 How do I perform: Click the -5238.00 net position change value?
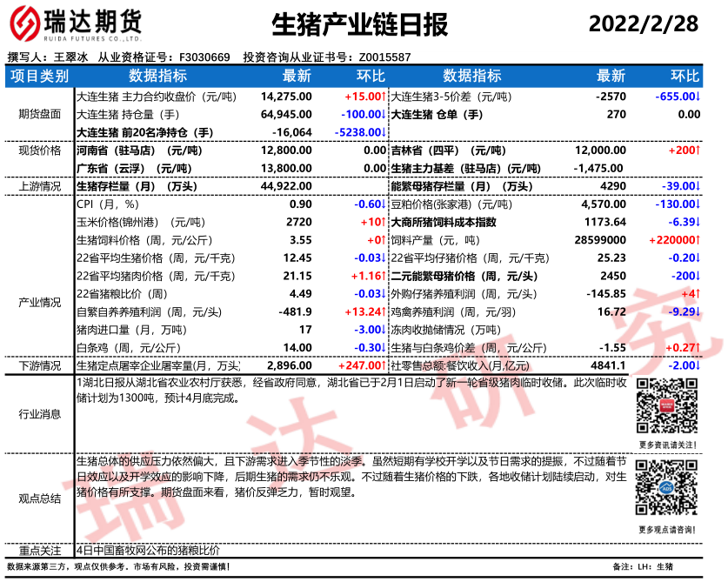358,131
